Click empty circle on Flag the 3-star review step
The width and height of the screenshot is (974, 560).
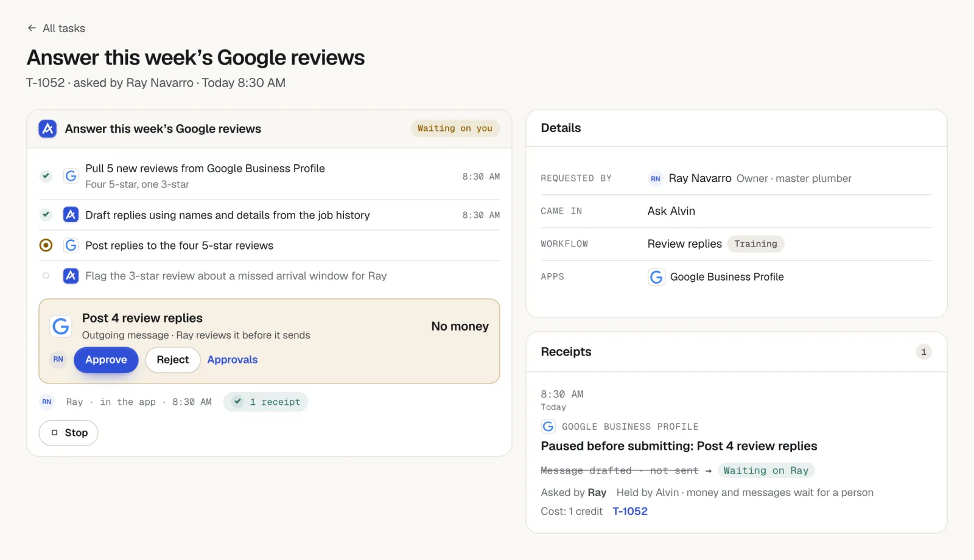(46, 276)
